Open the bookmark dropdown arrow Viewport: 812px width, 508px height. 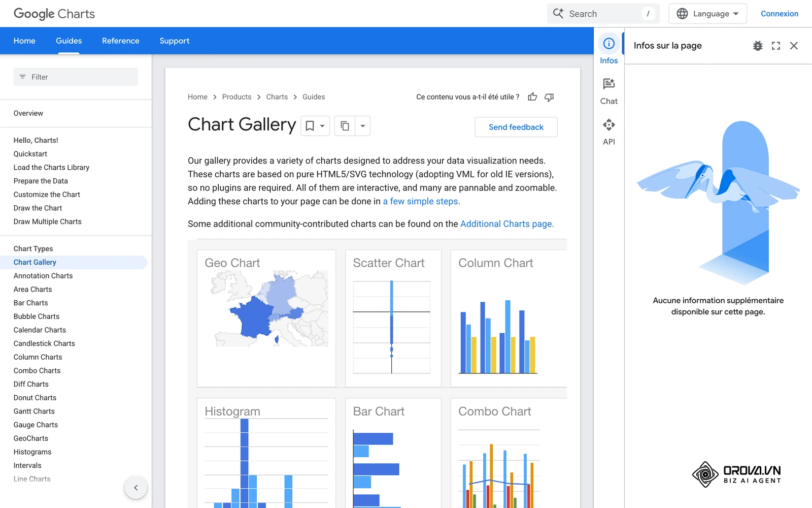(x=322, y=126)
